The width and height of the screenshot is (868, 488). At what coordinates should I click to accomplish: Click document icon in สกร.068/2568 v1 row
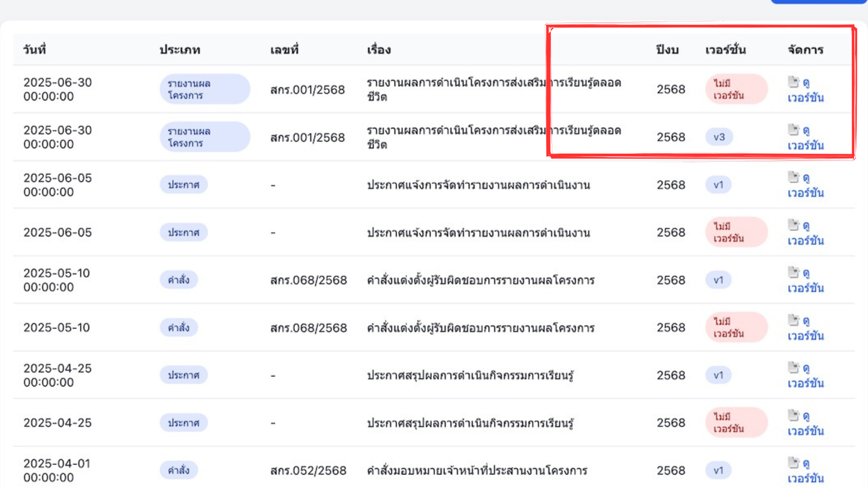click(793, 272)
